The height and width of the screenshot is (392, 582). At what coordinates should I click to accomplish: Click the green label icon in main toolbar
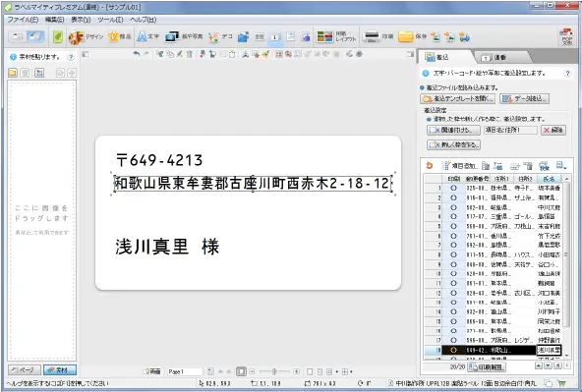(x=58, y=36)
